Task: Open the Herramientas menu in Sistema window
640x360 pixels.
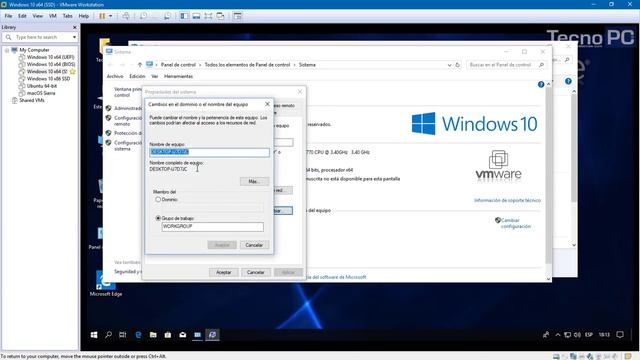Action: point(178,76)
